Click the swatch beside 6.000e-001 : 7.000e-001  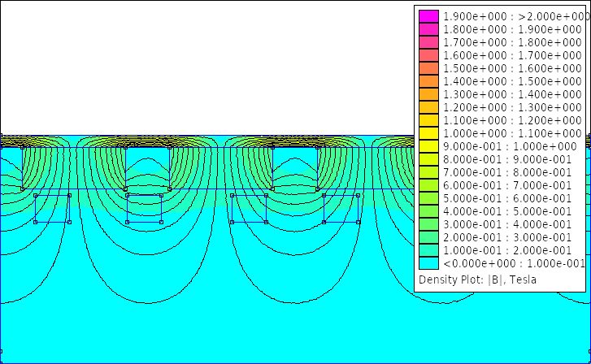[x=428, y=185]
